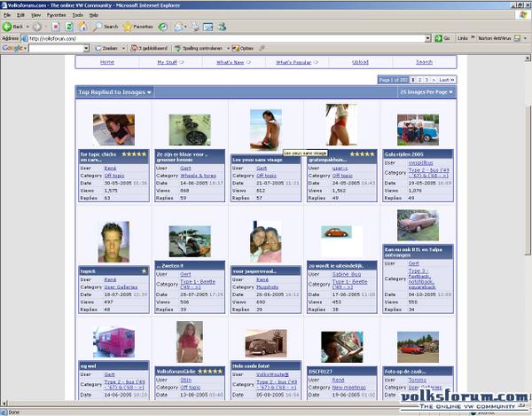Click the highlighter pen icon after Opties

pyautogui.click(x=262, y=48)
